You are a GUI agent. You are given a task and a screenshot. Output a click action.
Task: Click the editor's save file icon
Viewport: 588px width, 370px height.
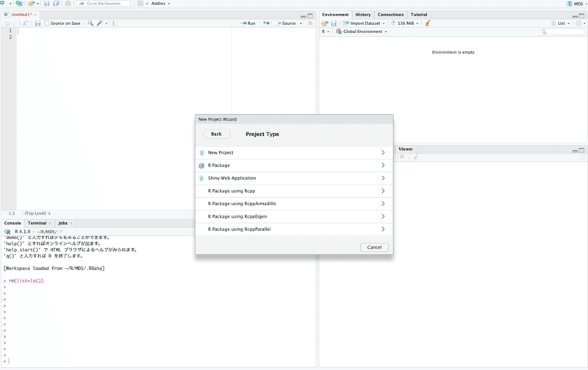[38, 24]
